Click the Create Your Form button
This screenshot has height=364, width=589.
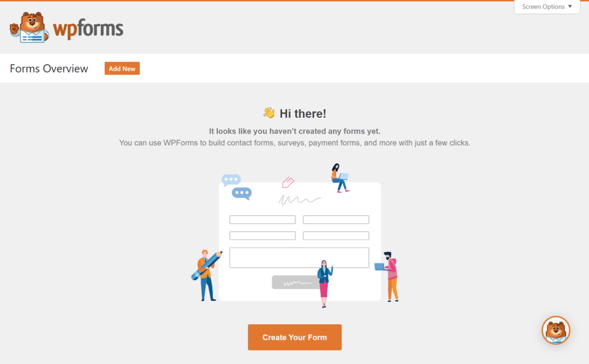294,338
